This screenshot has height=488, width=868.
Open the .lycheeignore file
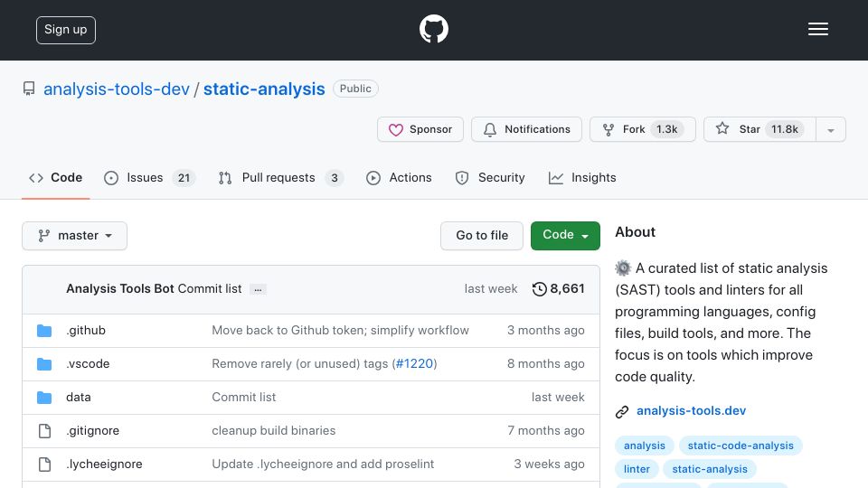[x=104, y=465]
